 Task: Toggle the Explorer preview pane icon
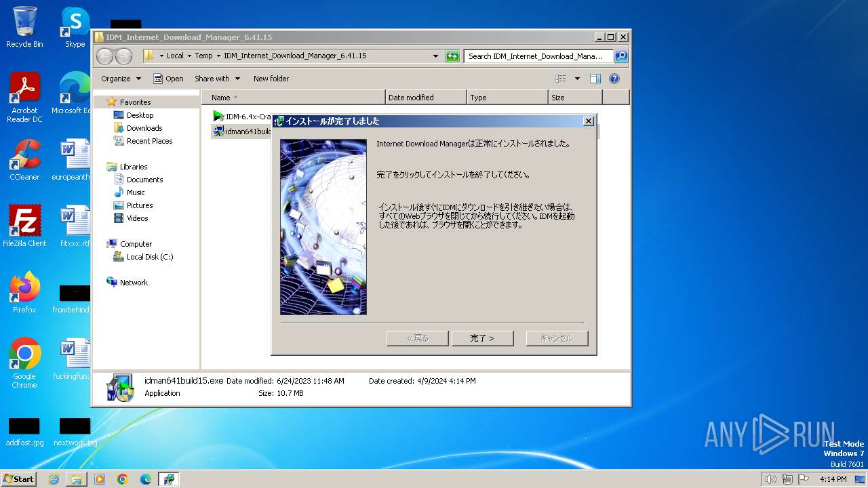pyautogui.click(x=595, y=79)
